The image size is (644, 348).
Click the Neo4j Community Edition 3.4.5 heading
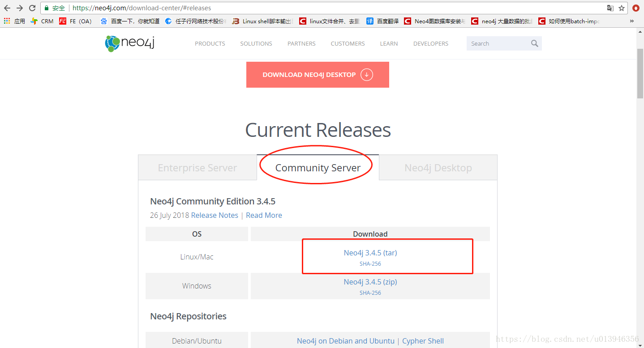213,201
